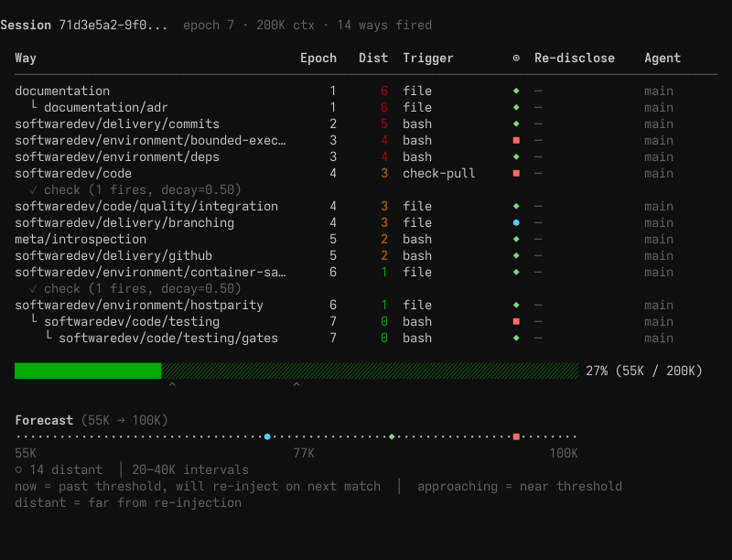The height and width of the screenshot is (560, 732).
Task: Select the softwaredev/delivery/commits way
Action: coord(117,124)
